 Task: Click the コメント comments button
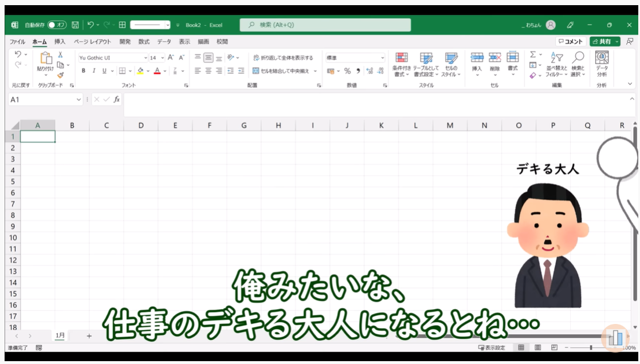tap(570, 42)
